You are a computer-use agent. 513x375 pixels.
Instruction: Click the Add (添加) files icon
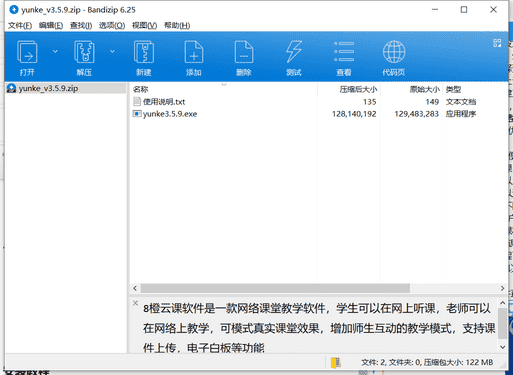[194, 52]
